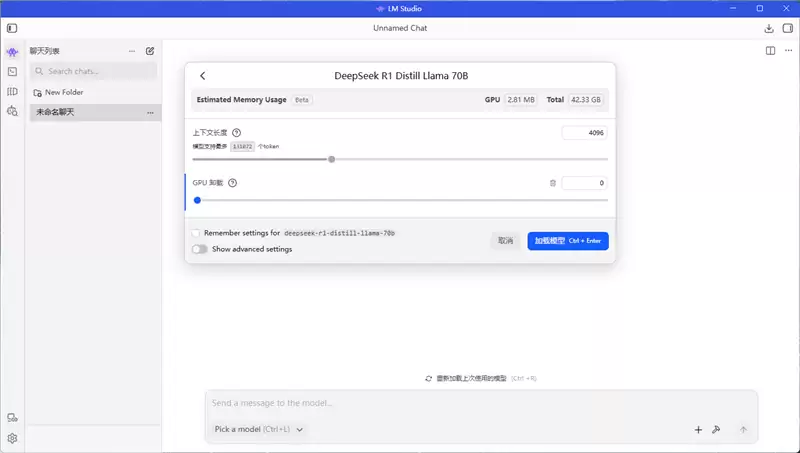Go back using the arrow beside the model title
Viewport: 800px width, 453px height.
(x=203, y=76)
